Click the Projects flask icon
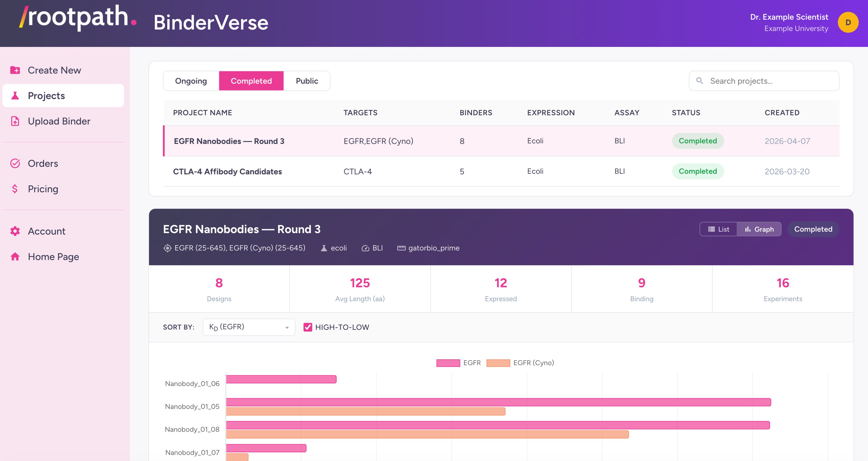This screenshot has width=868, height=461. pyautogui.click(x=15, y=96)
